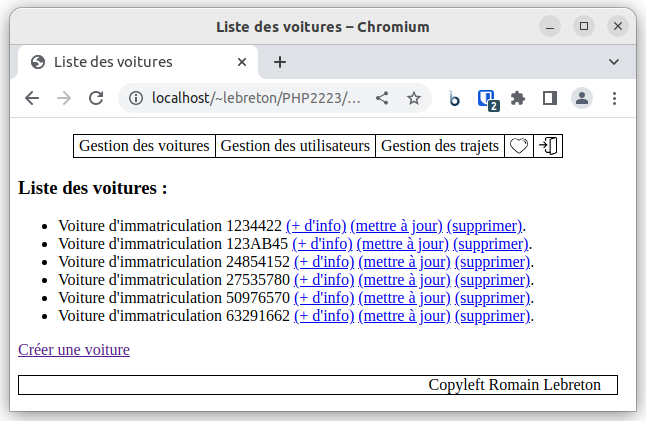This screenshot has height=421, width=646.
Task: Click 'mettre à jour' for car 27535780
Action: tap(404, 280)
